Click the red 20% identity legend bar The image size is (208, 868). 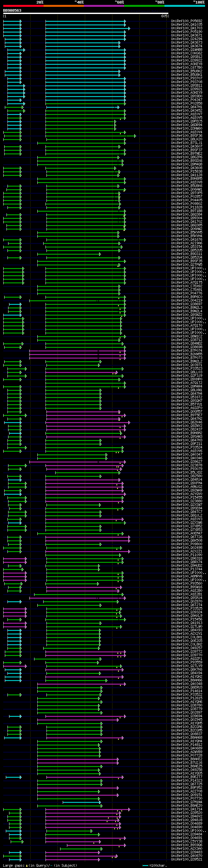pyautogui.click(x=23, y=6)
